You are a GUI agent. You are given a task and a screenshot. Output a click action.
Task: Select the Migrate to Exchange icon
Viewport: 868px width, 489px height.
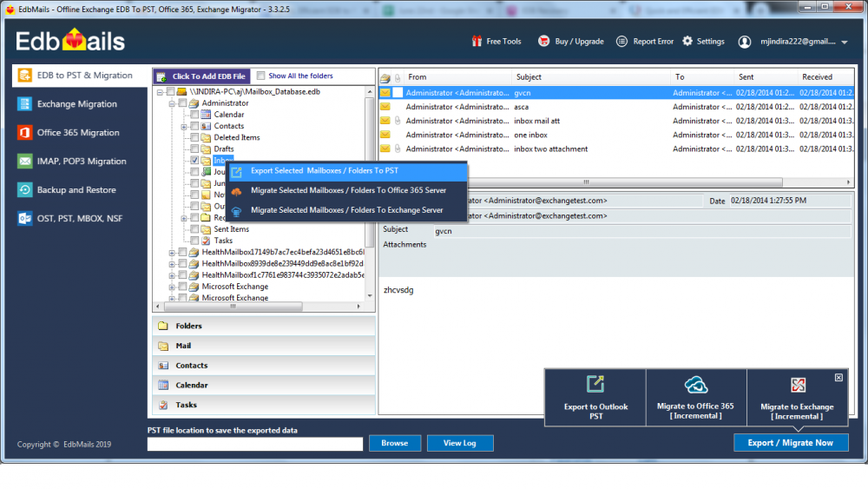click(797, 385)
